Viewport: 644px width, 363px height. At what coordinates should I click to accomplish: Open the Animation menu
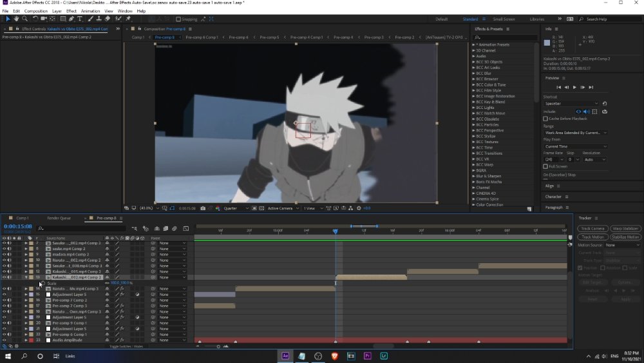tap(90, 11)
